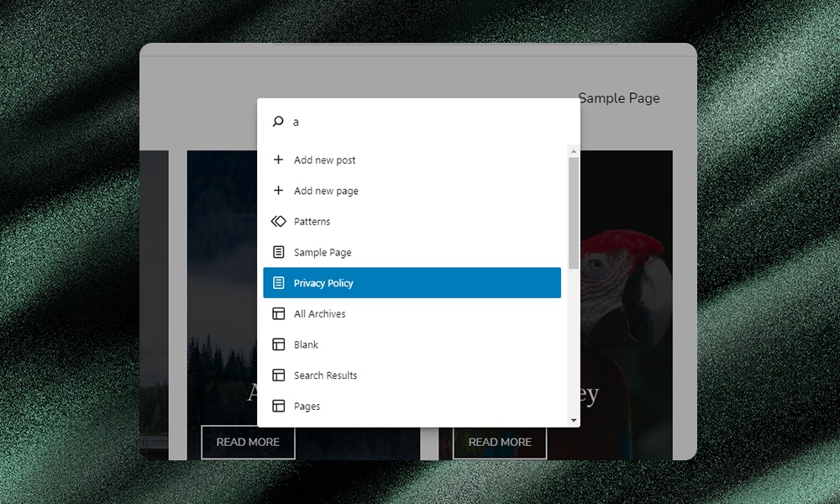Click the right READ MORE button
Image resolution: width=840 pixels, height=504 pixels.
coord(500,442)
